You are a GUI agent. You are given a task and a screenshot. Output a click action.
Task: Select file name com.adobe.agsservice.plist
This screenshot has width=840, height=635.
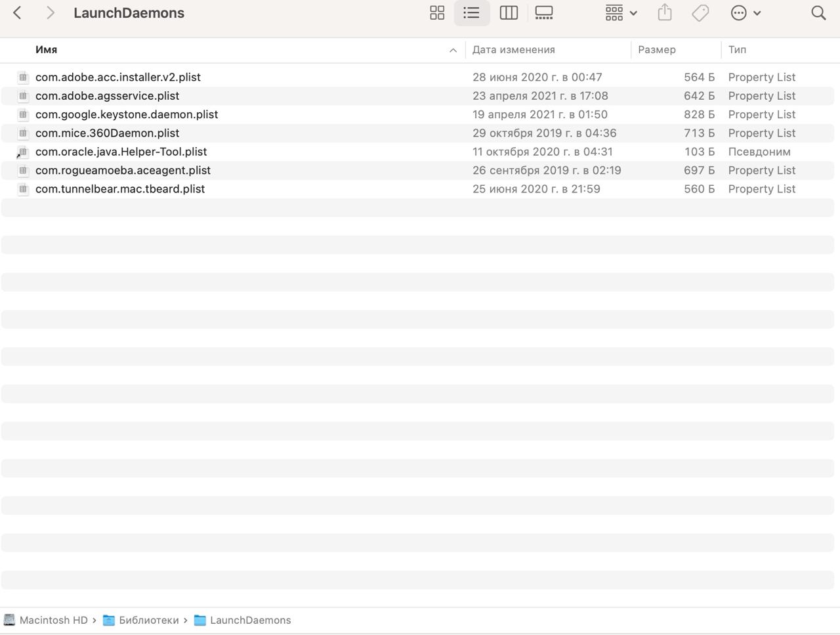coord(107,96)
